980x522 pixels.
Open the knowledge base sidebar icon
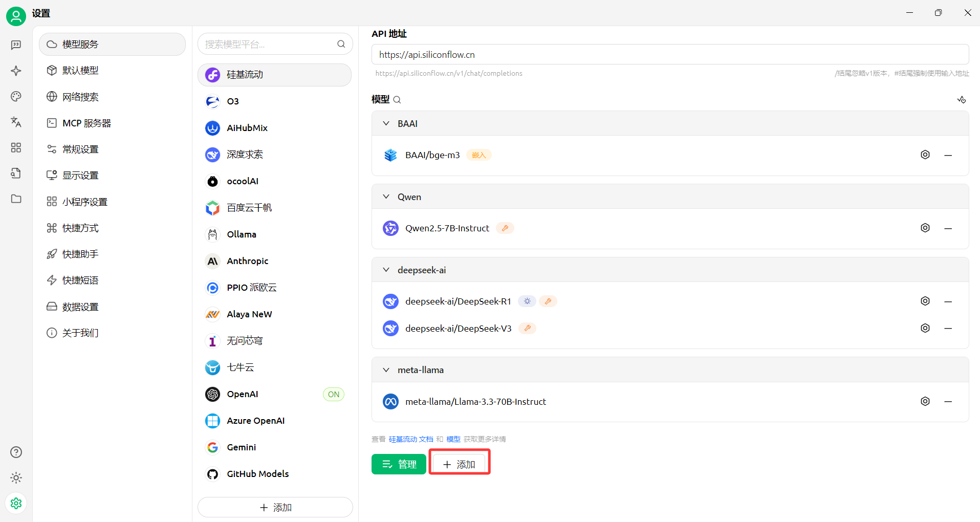(x=16, y=173)
